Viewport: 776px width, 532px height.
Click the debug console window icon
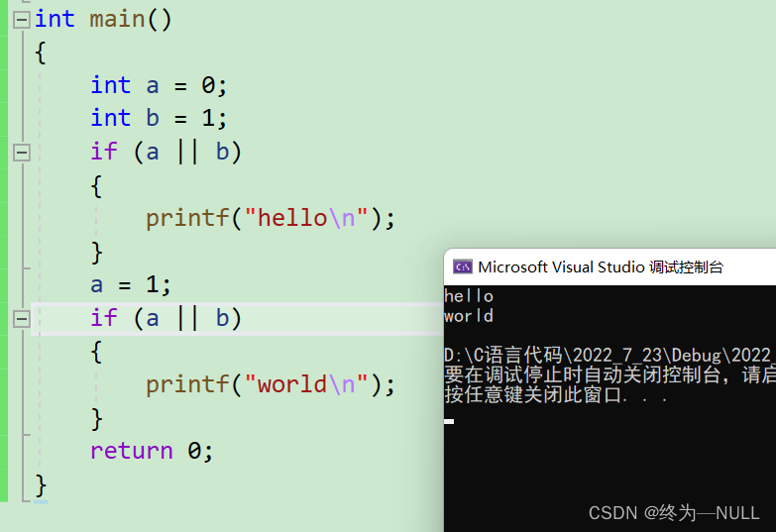pos(463,267)
